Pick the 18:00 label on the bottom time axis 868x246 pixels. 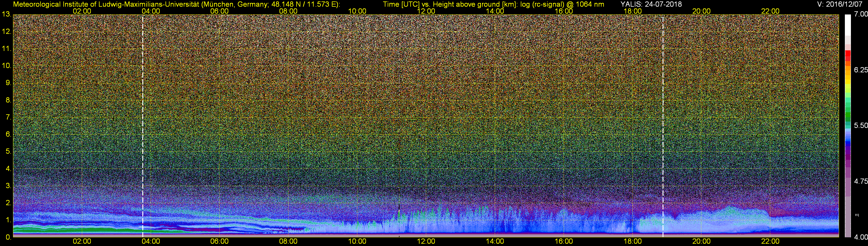[632, 242]
